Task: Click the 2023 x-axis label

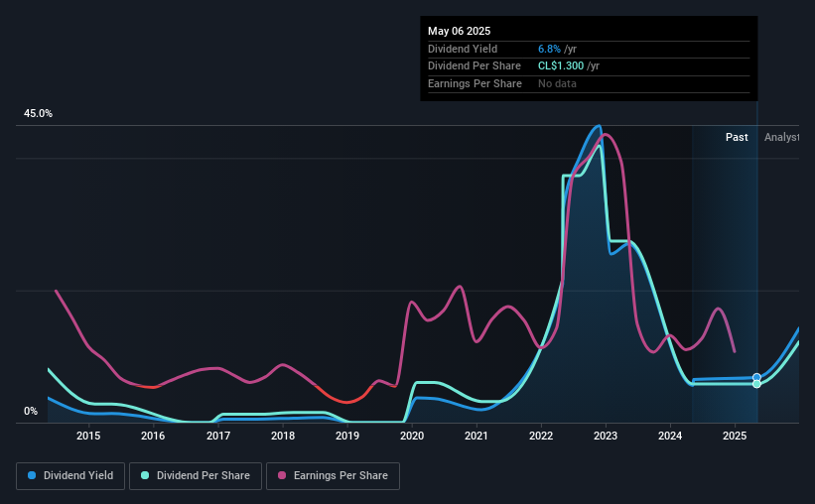Action: (x=606, y=436)
